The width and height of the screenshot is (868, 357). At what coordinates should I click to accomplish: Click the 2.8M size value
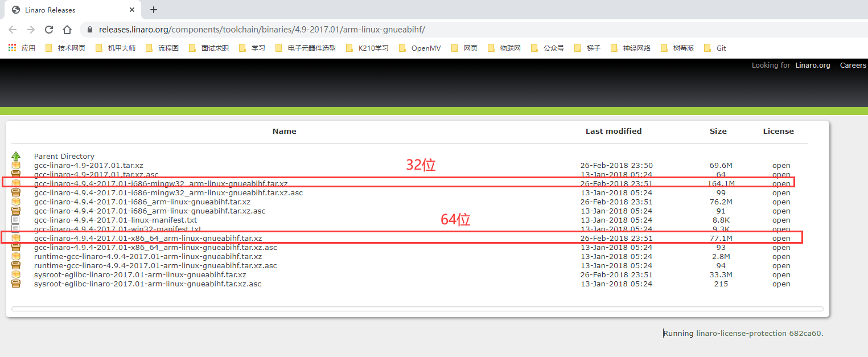(721, 256)
